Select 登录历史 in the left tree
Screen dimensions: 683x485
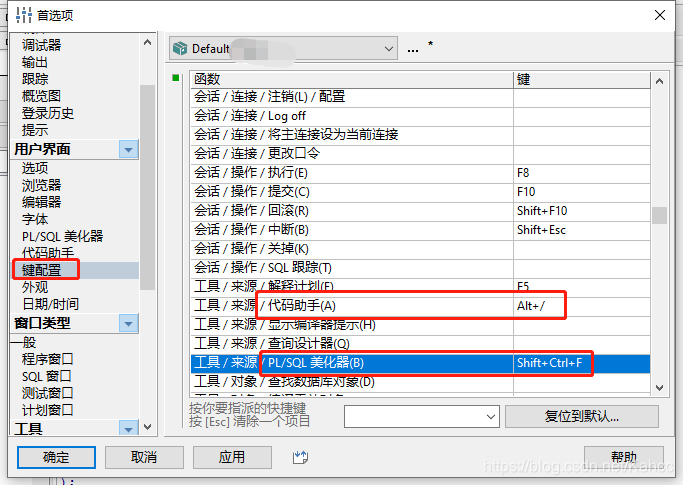tap(48, 113)
